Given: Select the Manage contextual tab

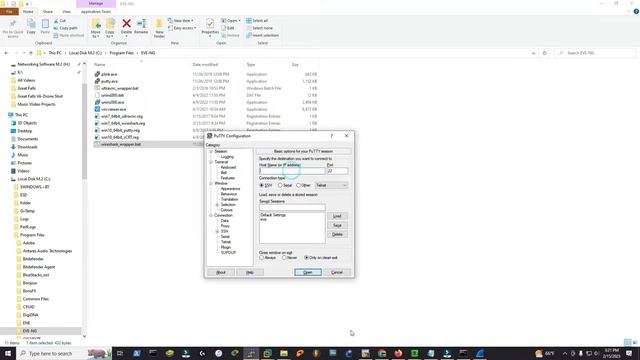Looking at the screenshot, I should click(x=96, y=4).
